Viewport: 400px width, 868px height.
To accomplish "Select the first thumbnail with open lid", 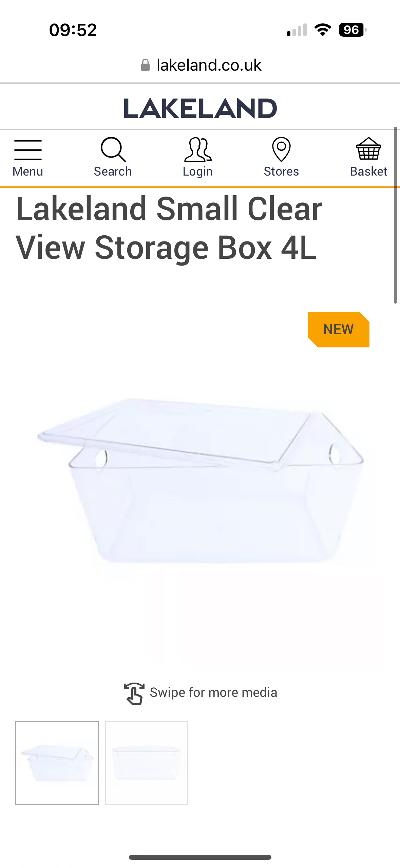I will pos(57,763).
